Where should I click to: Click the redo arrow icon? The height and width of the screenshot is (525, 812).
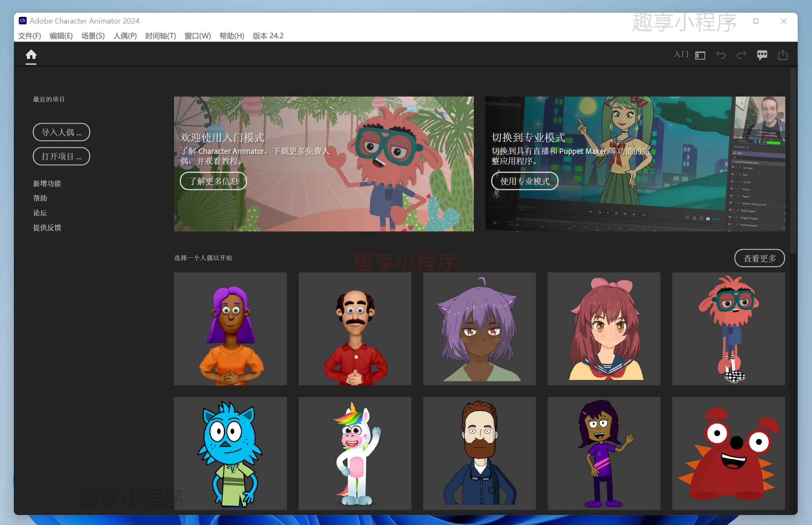741,55
